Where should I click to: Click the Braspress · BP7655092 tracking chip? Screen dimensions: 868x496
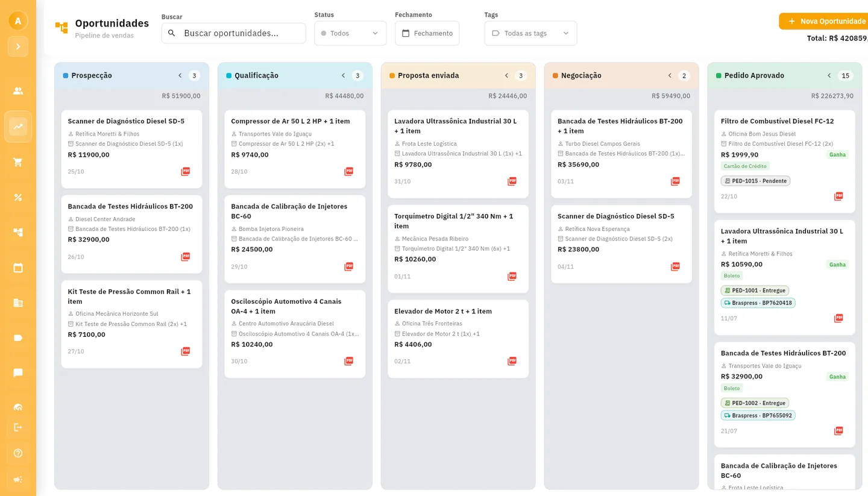[x=758, y=415]
